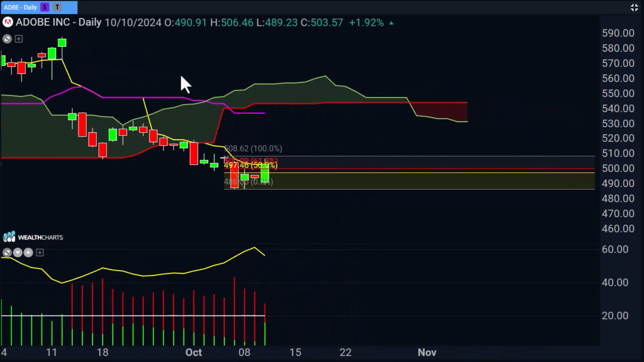Click the 20.00 indicator axis label
644x362 pixels.
[x=615, y=316]
